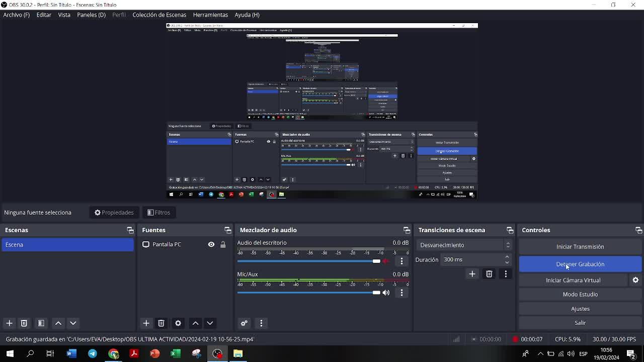644x362 pixels.
Task: Open Audio del escritorio options menu
Action: pos(401,261)
